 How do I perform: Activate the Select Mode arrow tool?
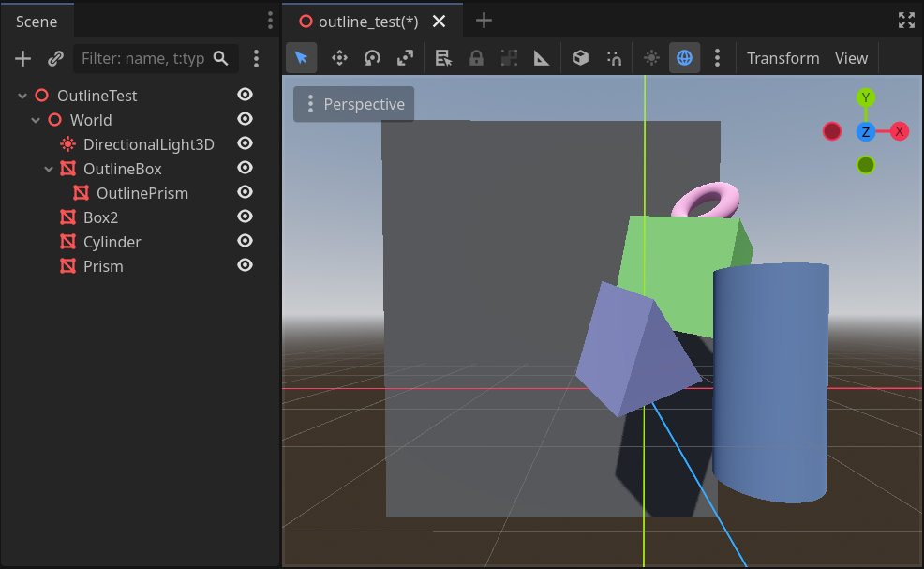[301, 58]
